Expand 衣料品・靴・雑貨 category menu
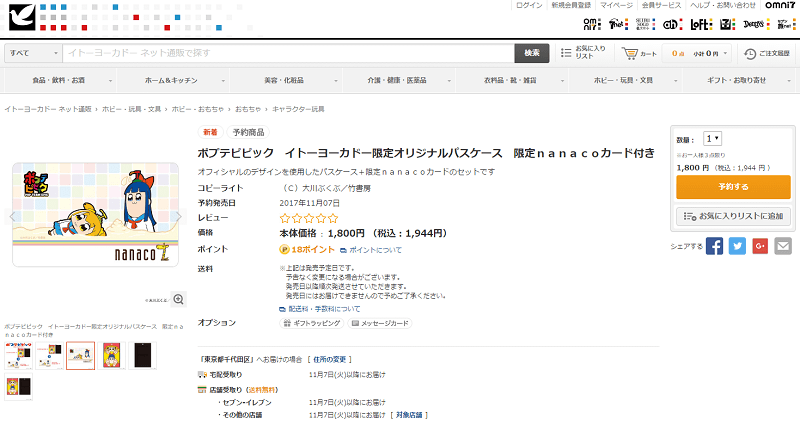The width and height of the screenshot is (800, 425). (513, 80)
